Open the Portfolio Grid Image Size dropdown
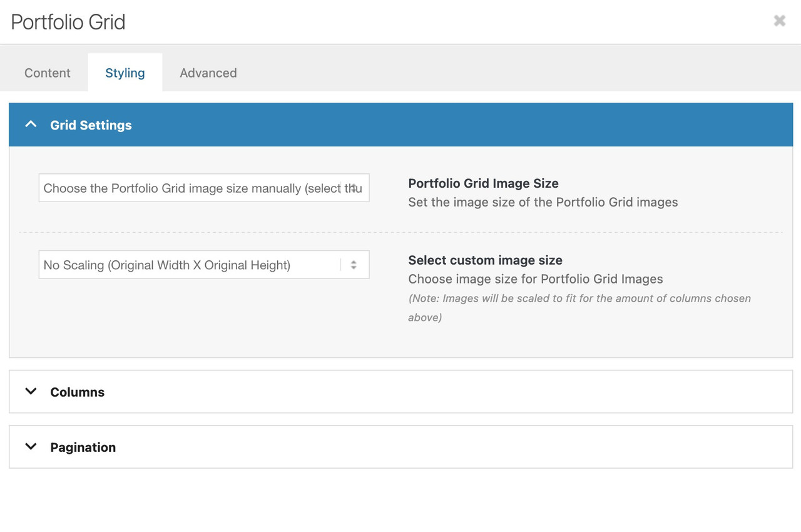The width and height of the screenshot is (801, 532). 194,188
